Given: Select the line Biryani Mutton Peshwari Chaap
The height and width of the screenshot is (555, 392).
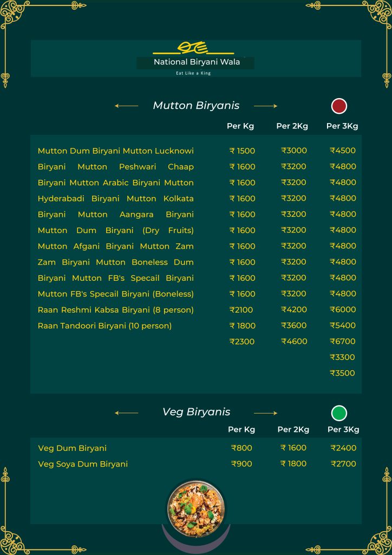Looking at the screenshot, I should (115, 167).
